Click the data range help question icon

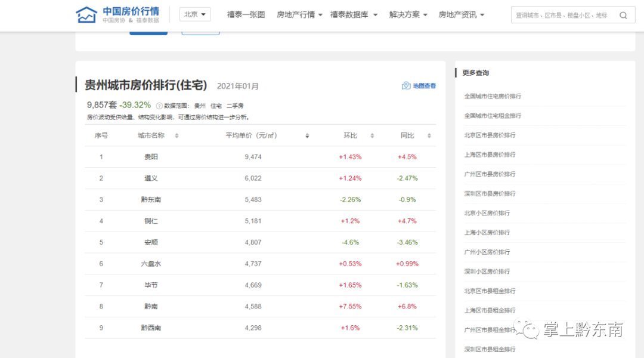[x=159, y=106]
